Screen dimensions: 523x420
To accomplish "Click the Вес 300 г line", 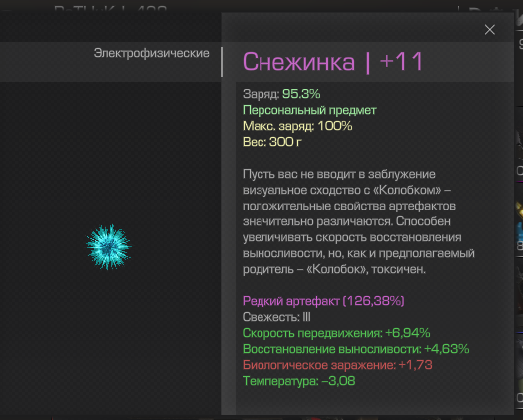I will click(272, 142).
